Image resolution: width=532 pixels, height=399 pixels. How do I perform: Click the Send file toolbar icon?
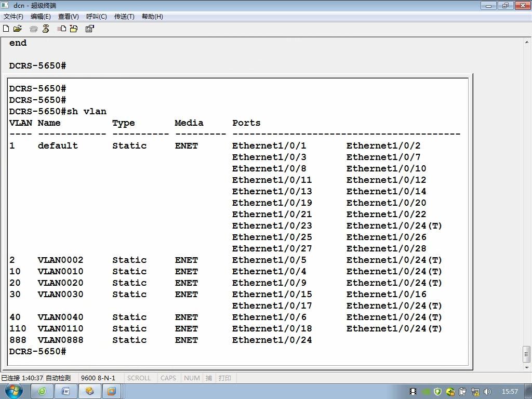point(61,29)
